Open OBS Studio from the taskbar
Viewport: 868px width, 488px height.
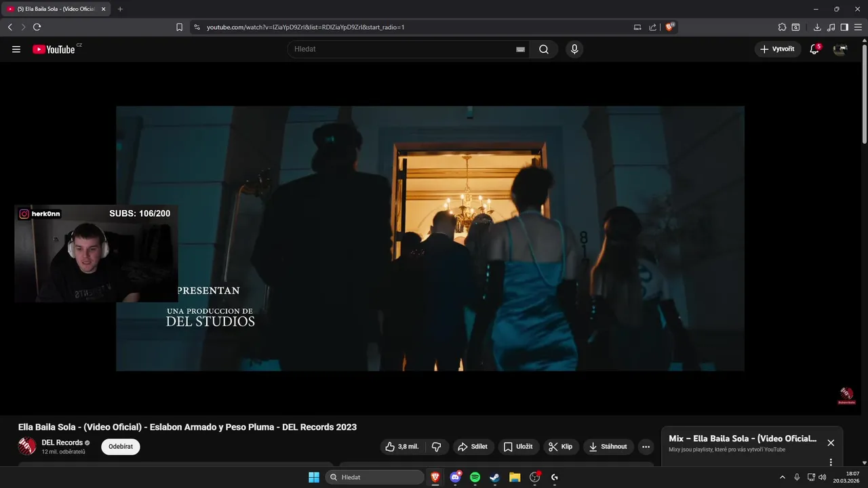coord(534,477)
